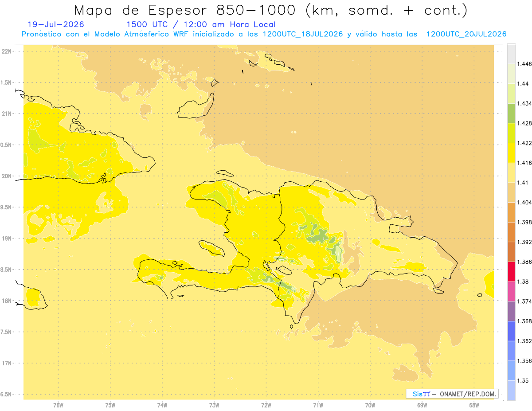Click the legend value '1.428'
532x411 pixels.
524,123
